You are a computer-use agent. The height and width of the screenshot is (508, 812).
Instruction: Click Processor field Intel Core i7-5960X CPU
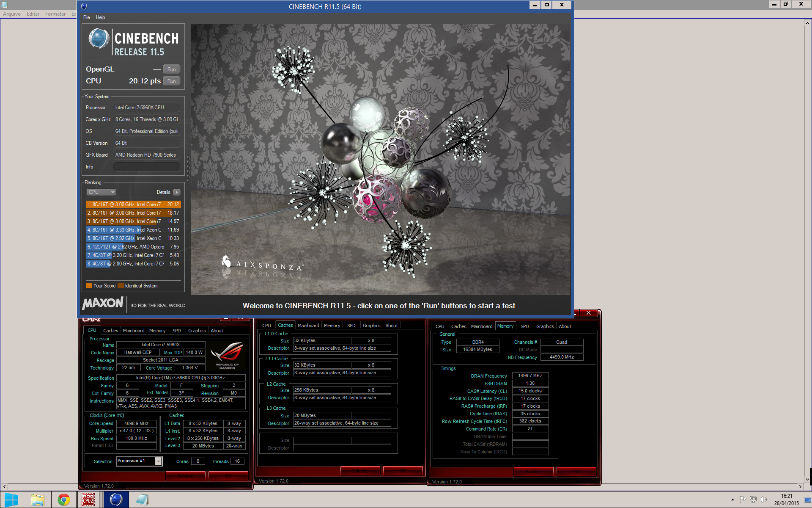pos(147,108)
